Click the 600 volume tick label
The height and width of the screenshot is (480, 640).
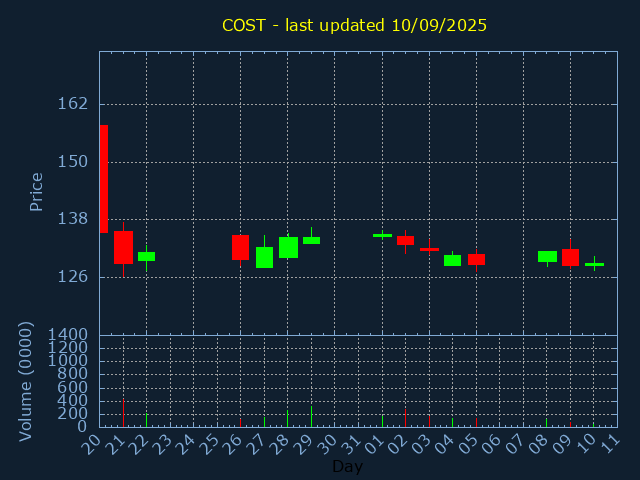pyautogui.click(x=73, y=387)
